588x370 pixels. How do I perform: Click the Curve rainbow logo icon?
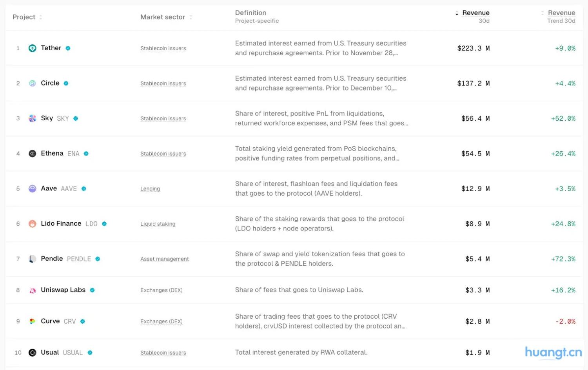(x=33, y=321)
